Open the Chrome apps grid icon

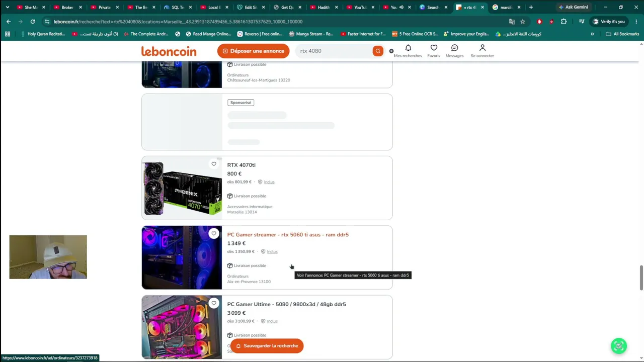click(7, 34)
